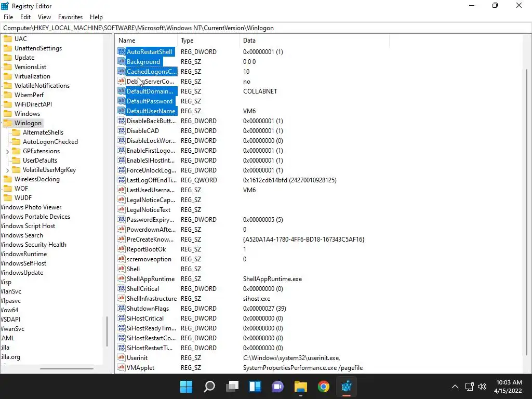Sort values by Type column header
The image size is (532, 399).
click(x=208, y=41)
